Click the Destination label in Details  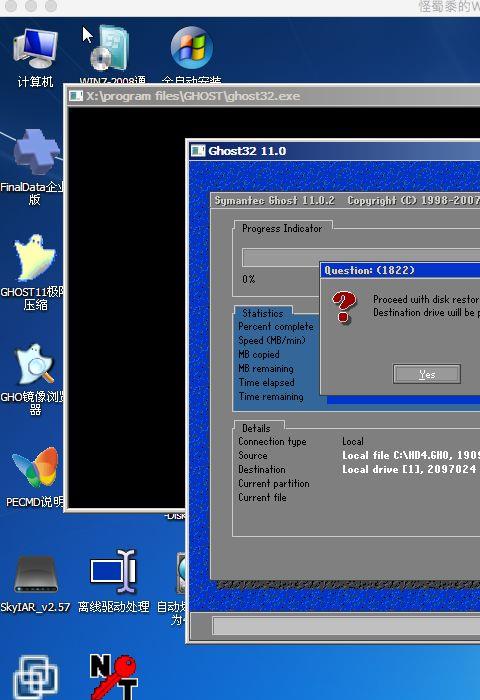[262, 470]
